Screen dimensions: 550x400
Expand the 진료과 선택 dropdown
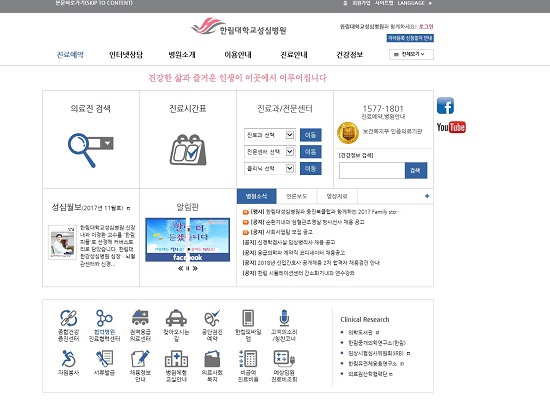[290, 135]
